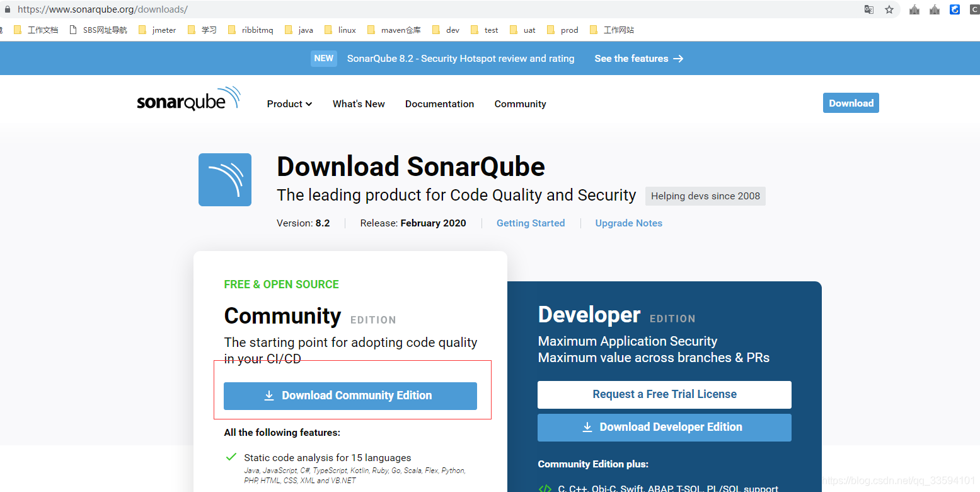980x492 pixels.
Task: Click the SonarQube logo in the header
Action: click(x=188, y=100)
